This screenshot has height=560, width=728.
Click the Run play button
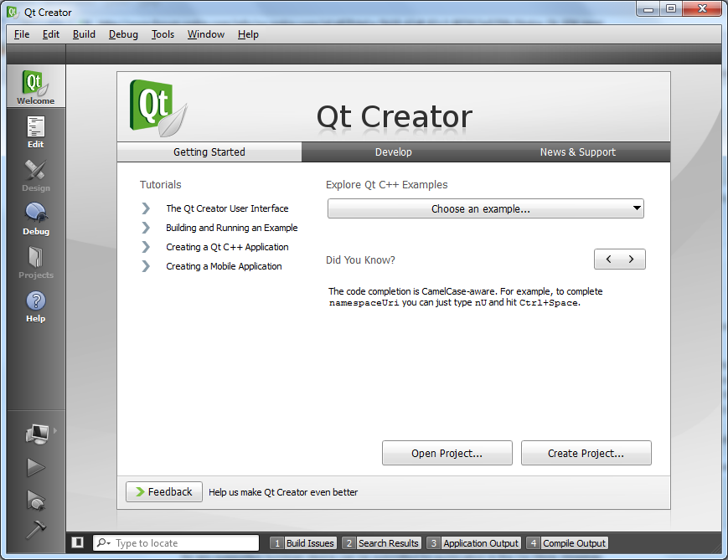36,467
